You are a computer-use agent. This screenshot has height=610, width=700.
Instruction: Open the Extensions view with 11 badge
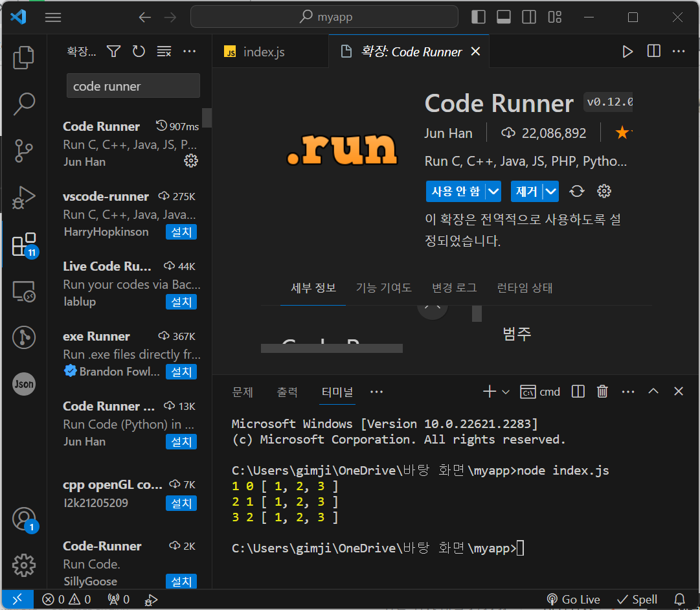click(x=25, y=244)
